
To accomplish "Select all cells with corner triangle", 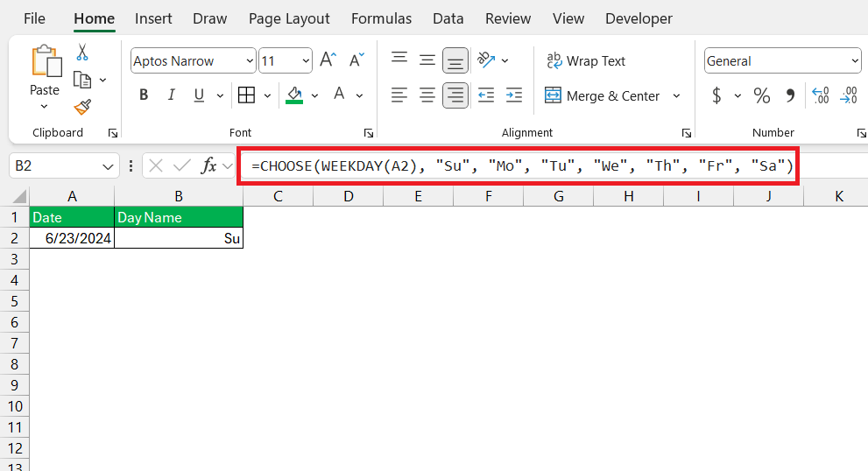I will point(19,196).
